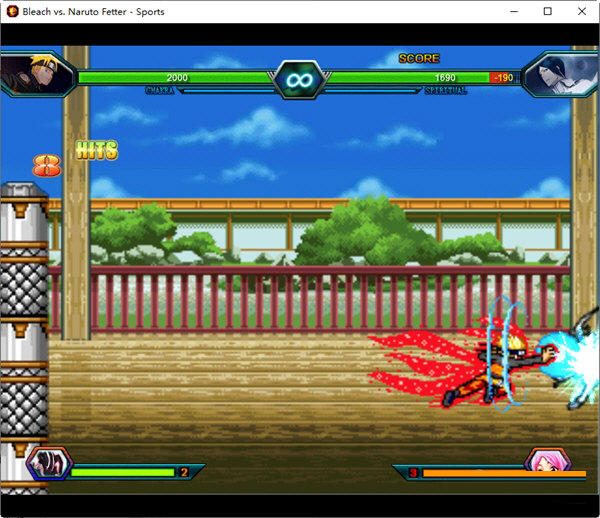Click player two health bar showing 1690

pyautogui.click(x=410, y=77)
